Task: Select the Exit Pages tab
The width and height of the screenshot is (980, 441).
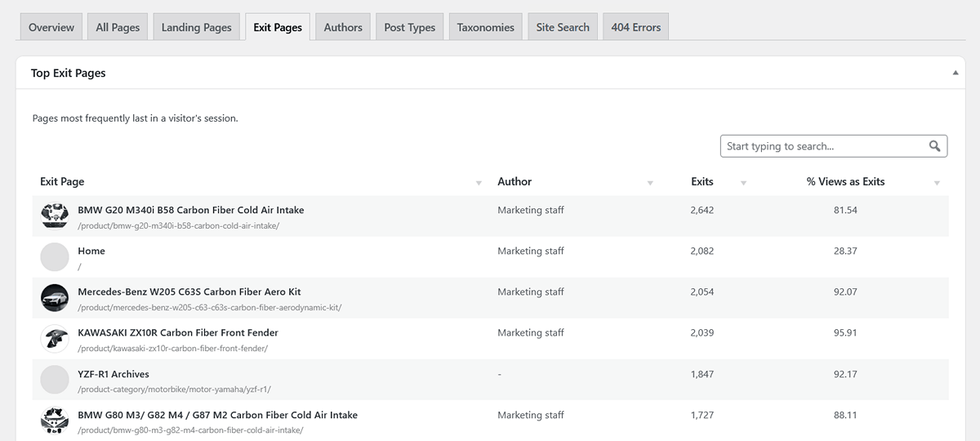Action: click(x=278, y=27)
